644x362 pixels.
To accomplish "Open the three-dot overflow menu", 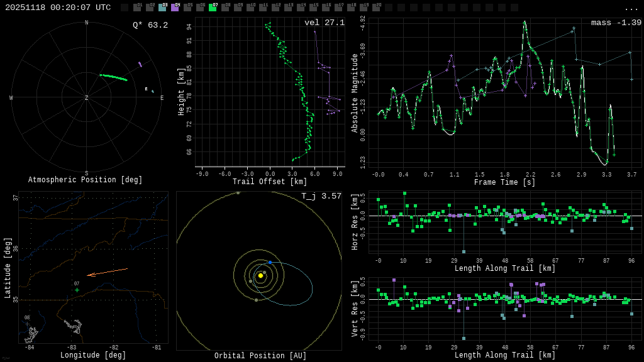I will pos(631,8).
